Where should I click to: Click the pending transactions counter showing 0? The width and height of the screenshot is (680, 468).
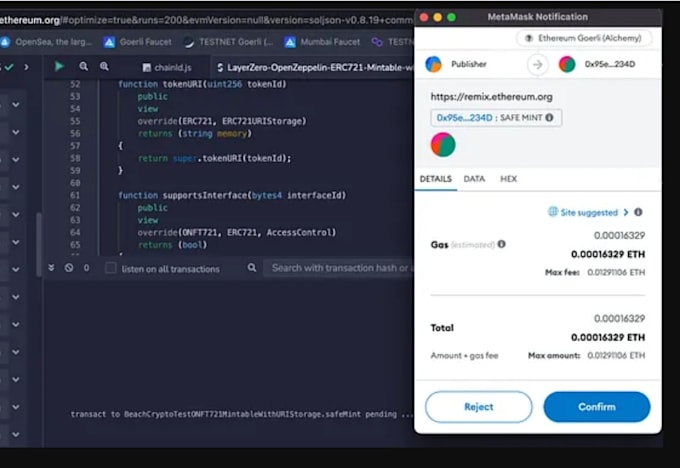tap(86, 268)
